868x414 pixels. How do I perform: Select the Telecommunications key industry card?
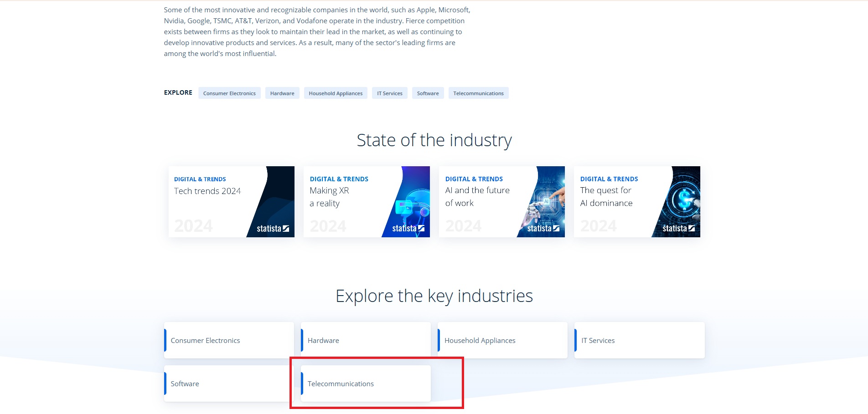tap(366, 383)
